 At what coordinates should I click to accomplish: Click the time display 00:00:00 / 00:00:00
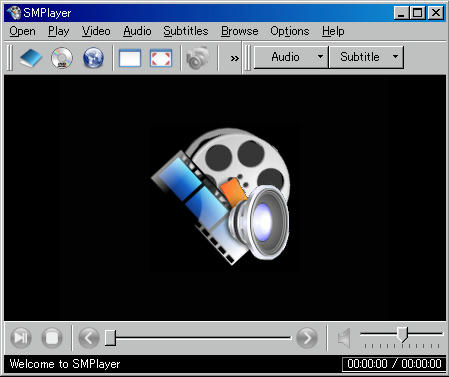point(394,364)
